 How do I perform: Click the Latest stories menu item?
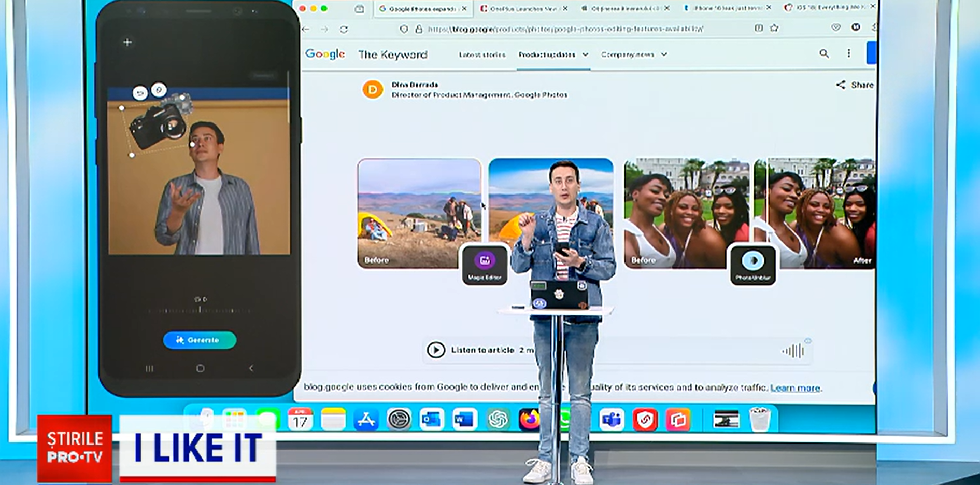coord(482,54)
